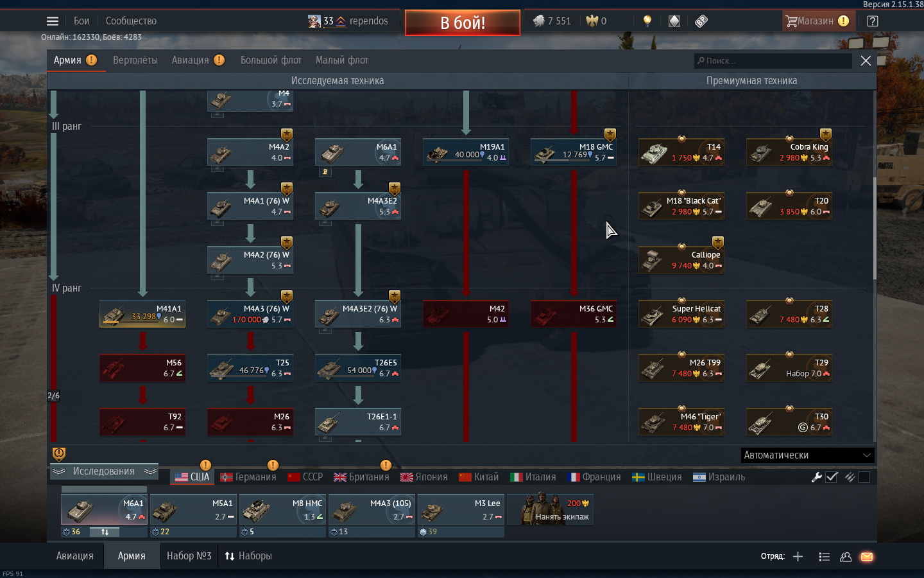Select the Италия nation tab
Viewport: 924px width, 578px height.
click(533, 477)
